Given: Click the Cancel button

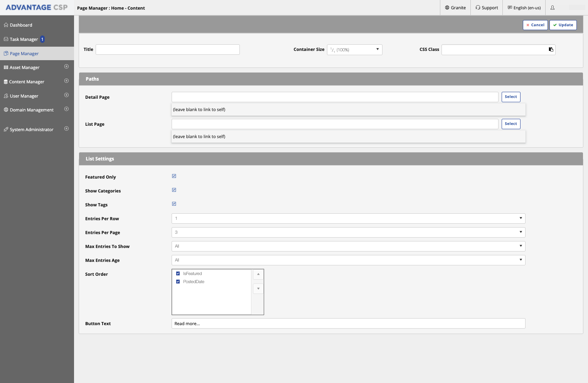Looking at the screenshot, I should click(x=535, y=25).
